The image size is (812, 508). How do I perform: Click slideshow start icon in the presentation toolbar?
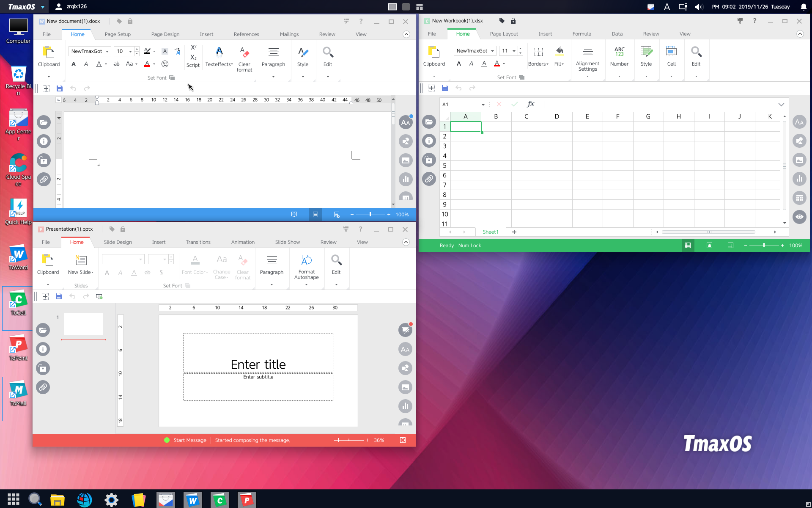coord(99,296)
